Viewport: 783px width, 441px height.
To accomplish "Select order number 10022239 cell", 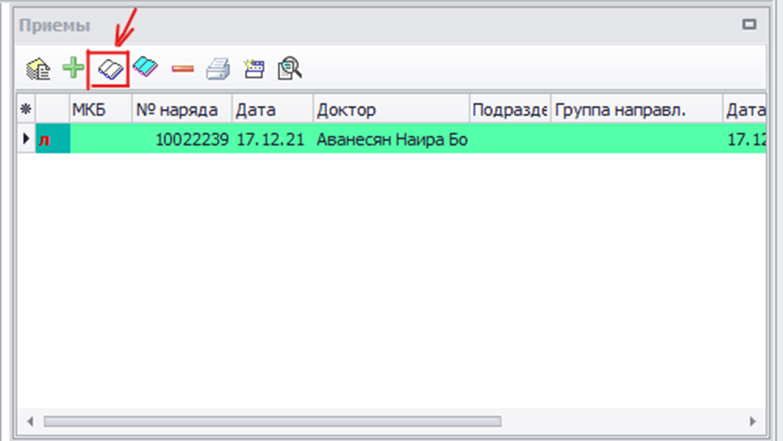I will click(x=191, y=139).
